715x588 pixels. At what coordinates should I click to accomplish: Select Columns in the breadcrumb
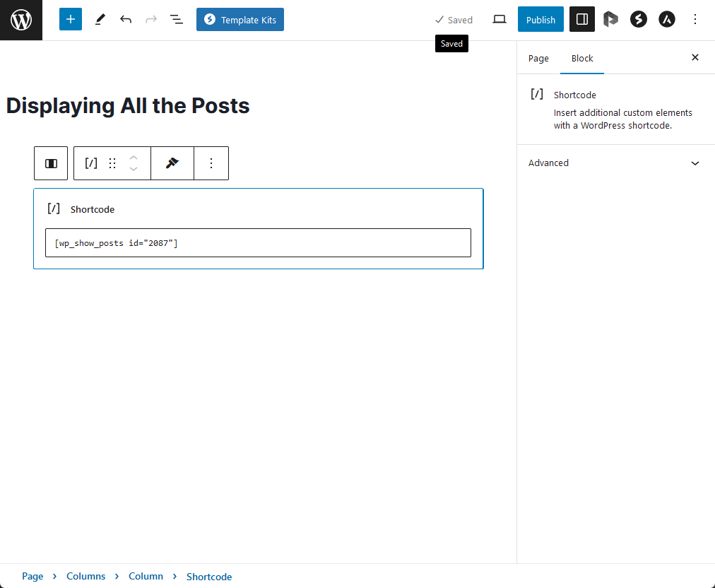[85, 577]
